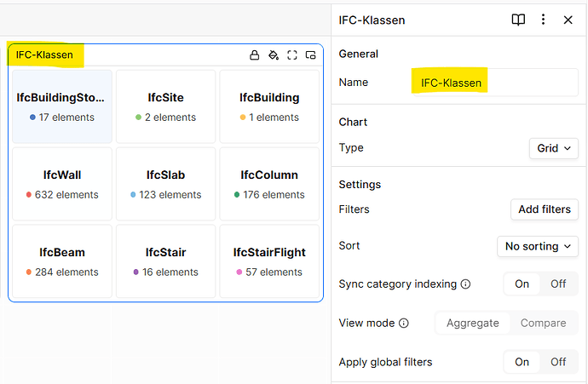Click the Add filters button
The height and width of the screenshot is (384, 588).
(545, 209)
